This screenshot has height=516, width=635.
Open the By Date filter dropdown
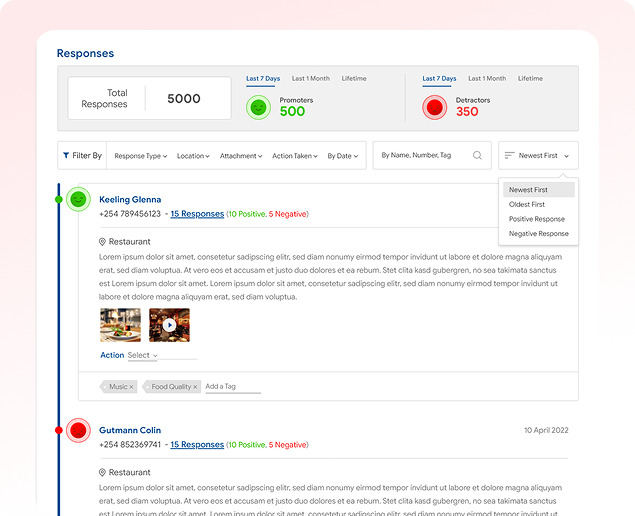pyautogui.click(x=343, y=156)
